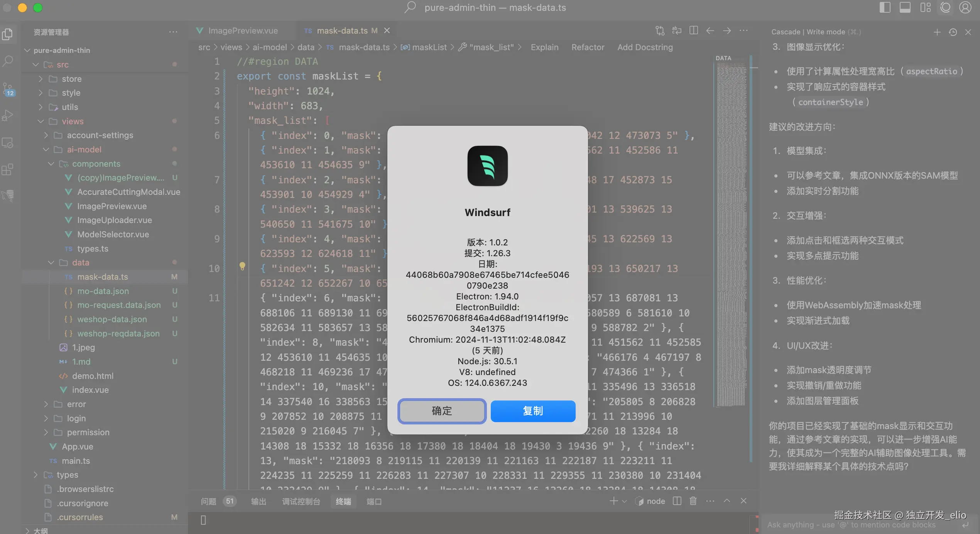Open Cascade conversation history

click(953, 32)
